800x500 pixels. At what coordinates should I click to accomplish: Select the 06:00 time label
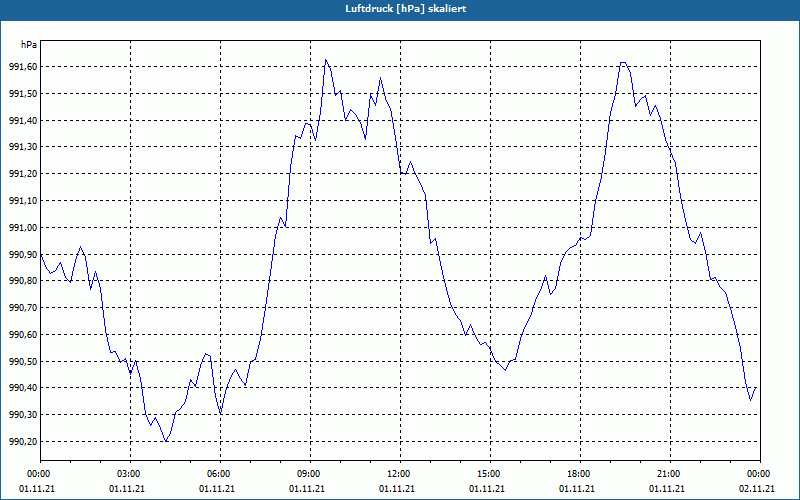tap(217, 474)
